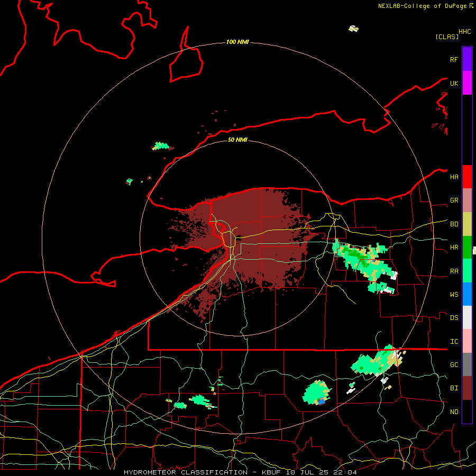Click the GC legend label
This screenshot has height=476, width=476.
[454, 365]
